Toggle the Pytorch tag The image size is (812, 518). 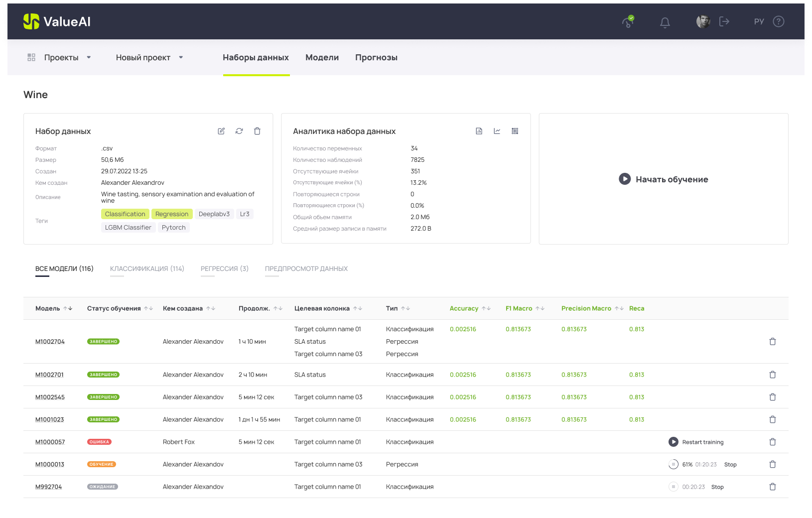click(x=173, y=228)
